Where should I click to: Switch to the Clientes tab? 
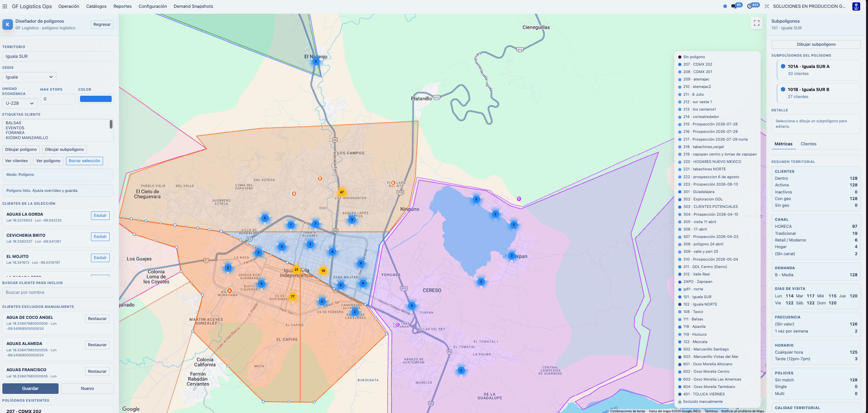tap(808, 144)
